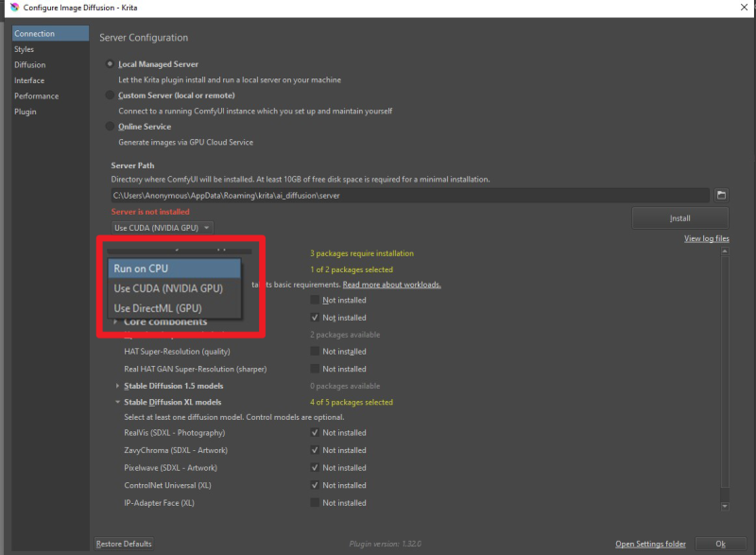
Task: Click 'Plugin version: 1.32.0' text
Action: (x=386, y=544)
